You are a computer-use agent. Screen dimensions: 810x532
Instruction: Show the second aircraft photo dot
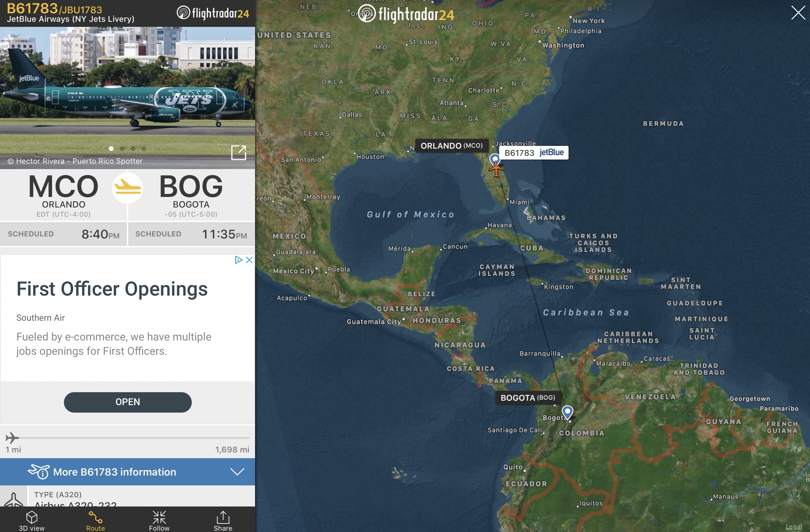(122, 149)
